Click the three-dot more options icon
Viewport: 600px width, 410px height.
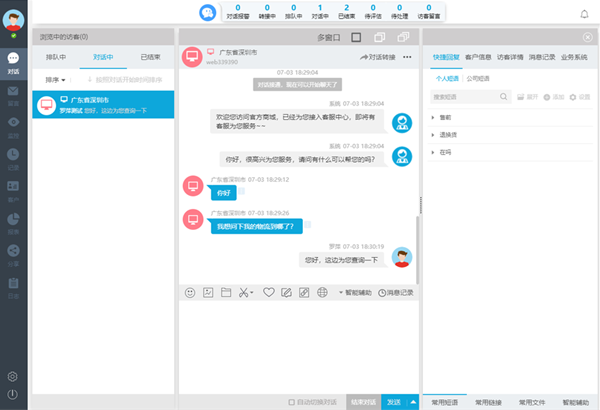(x=407, y=57)
